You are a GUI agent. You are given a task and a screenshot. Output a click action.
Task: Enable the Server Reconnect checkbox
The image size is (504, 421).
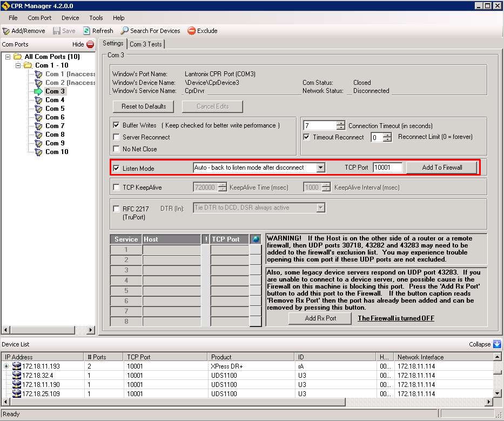click(x=116, y=137)
